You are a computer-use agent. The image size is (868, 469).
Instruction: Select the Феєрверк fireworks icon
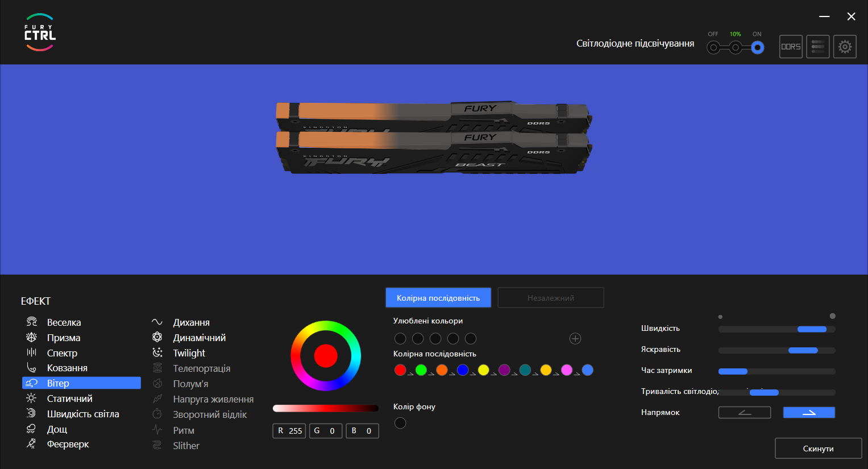32,443
